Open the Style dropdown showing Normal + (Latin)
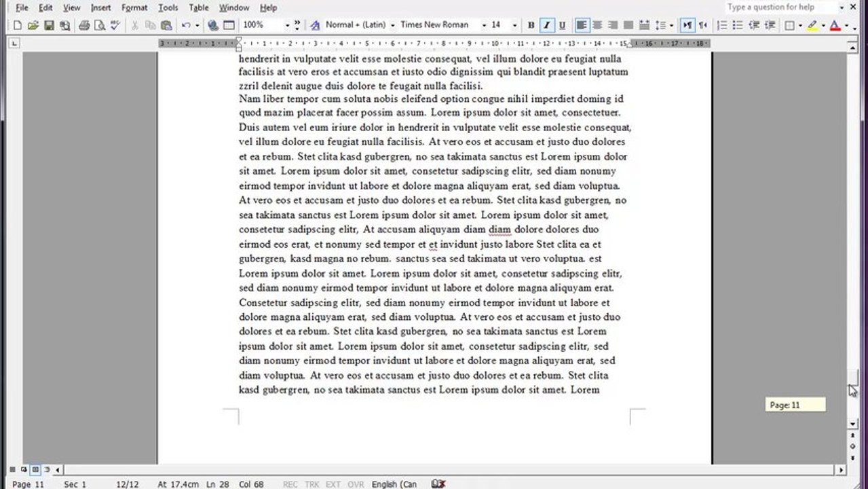 (392, 25)
